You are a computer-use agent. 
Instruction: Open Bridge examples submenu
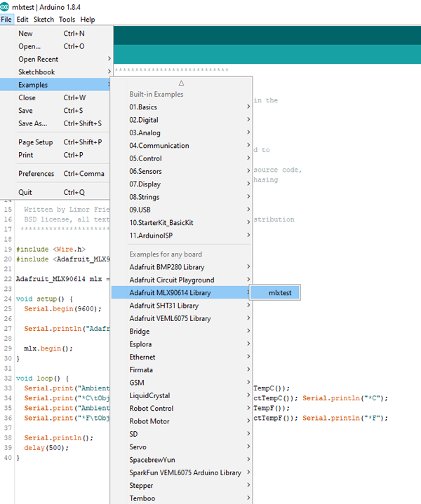(182, 332)
